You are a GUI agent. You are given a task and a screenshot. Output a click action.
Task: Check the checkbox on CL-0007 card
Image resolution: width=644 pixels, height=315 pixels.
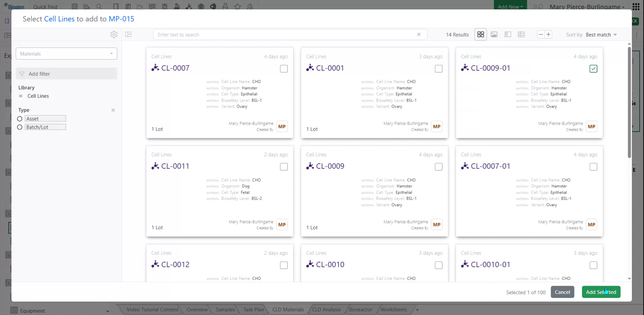click(283, 69)
